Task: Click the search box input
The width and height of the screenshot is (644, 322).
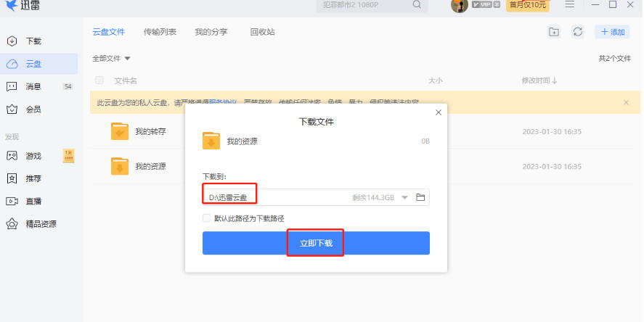Action: 365,5
